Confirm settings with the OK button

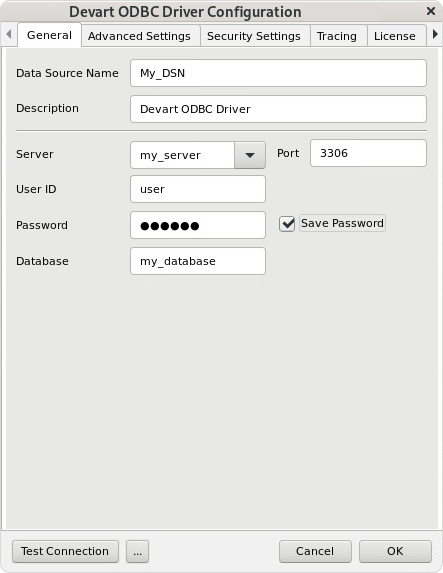pyautogui.click(x=395, y=551)
